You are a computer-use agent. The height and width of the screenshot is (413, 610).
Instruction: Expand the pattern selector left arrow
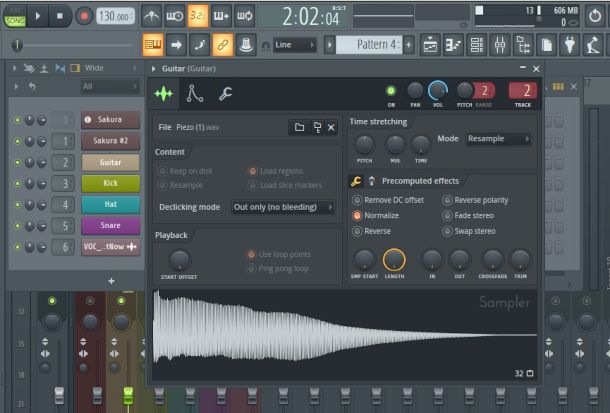click(x=330, y=45)
